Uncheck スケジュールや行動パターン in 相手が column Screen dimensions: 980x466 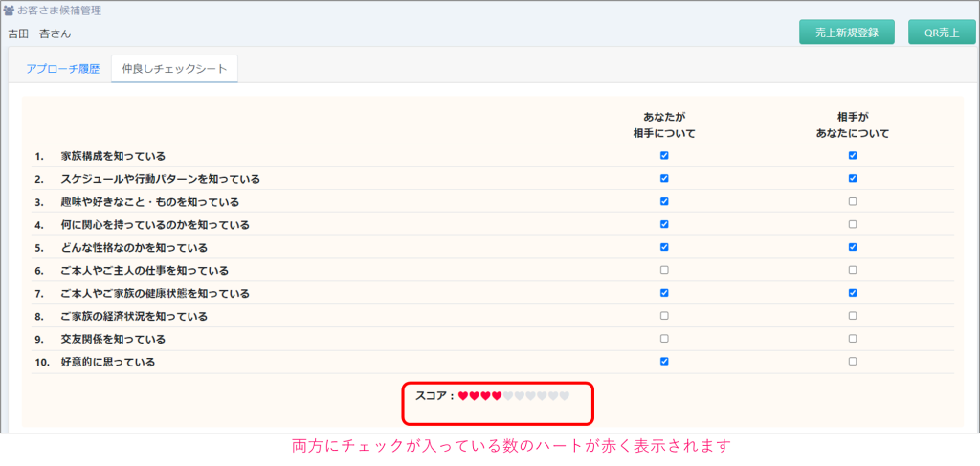(x=853, y=178)
